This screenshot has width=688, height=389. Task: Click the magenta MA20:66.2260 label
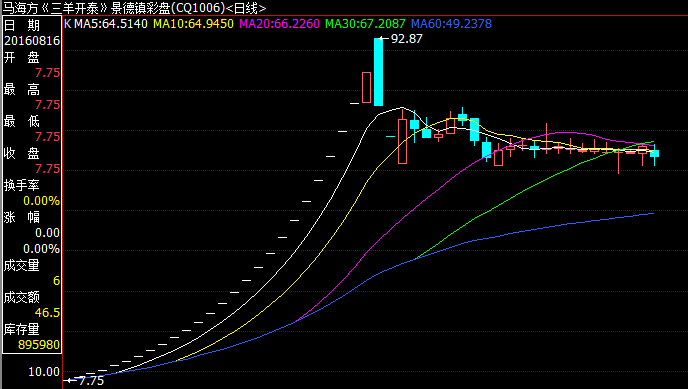coord(279,24)
